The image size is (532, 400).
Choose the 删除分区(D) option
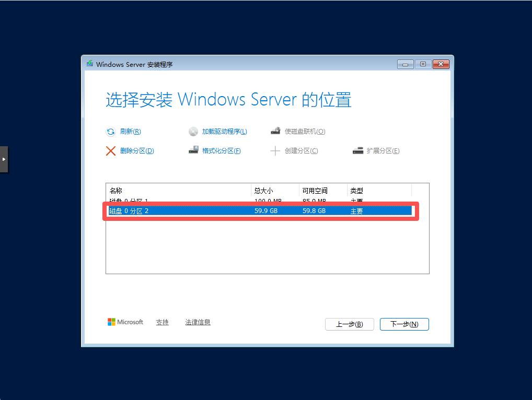137,151
